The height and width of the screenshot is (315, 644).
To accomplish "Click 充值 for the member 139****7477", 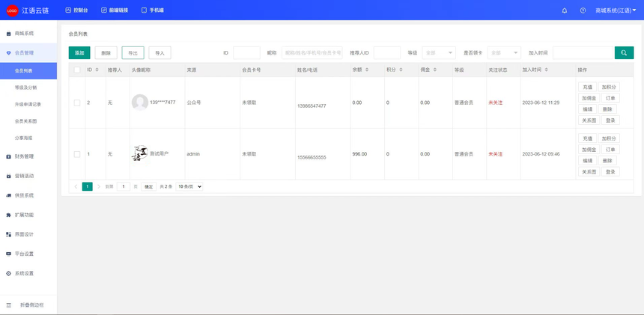I will point(587,87).
